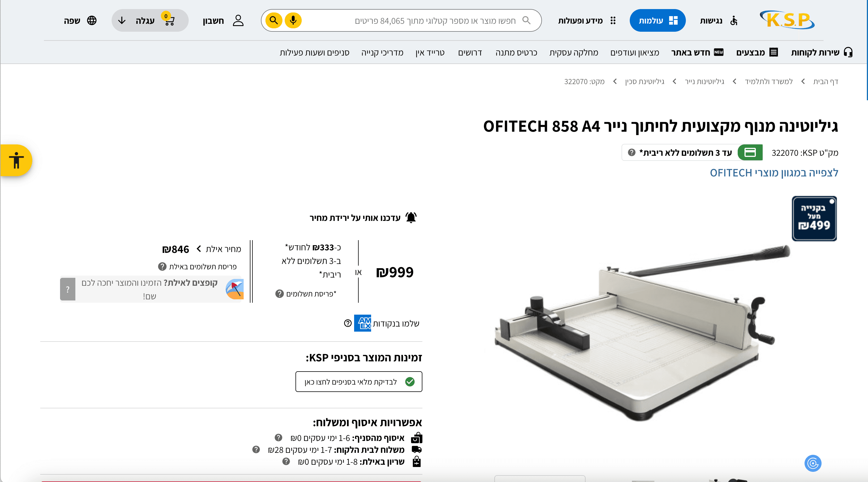The image size is (868, 482).
Task: Click the yellow magnifier search button
Action: coord(274,21)
